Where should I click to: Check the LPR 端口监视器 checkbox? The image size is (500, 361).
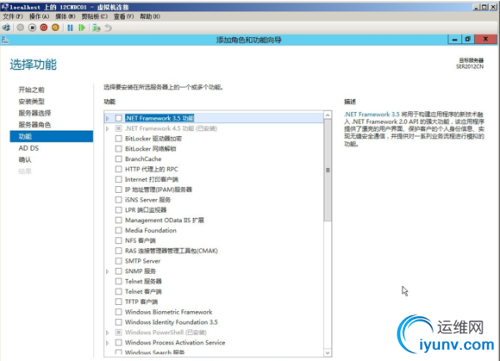click(118, 210)
